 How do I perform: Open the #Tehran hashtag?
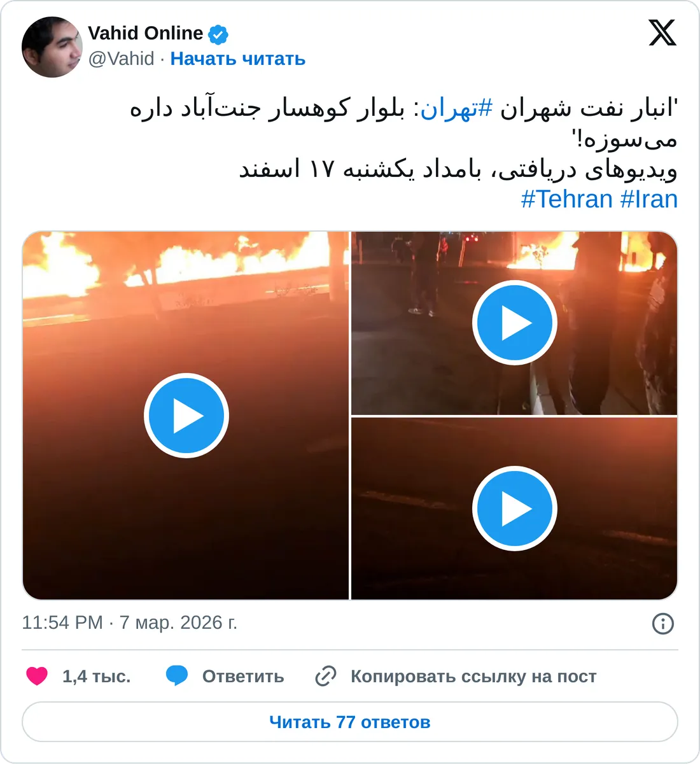567,199
